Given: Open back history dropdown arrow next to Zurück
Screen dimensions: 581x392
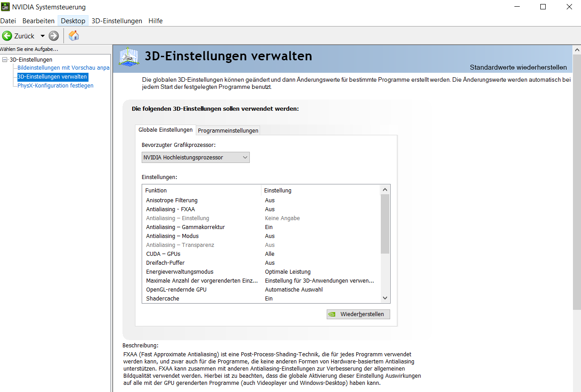Looking at the screenshot, I should pyautogui.click(x=42, y=36).
